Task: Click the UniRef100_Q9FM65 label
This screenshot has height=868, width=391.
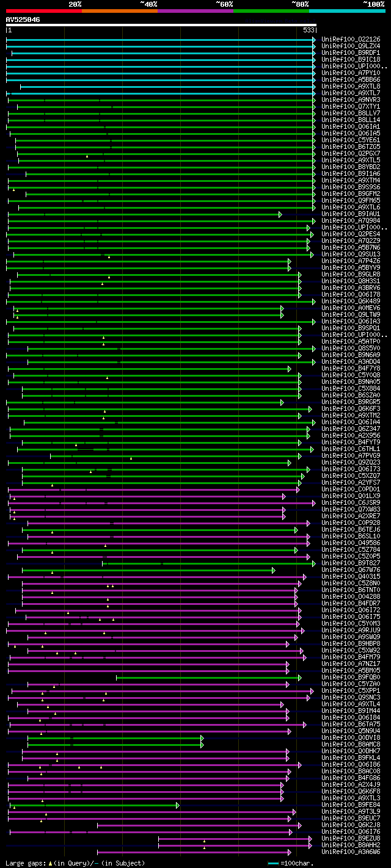Action: point(351,200)
